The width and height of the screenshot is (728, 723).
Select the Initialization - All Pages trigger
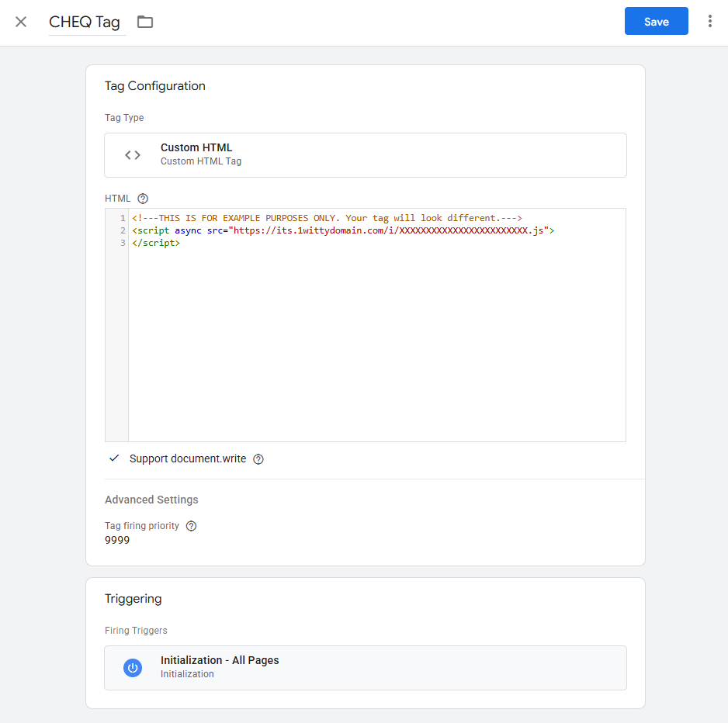(366, 668)
